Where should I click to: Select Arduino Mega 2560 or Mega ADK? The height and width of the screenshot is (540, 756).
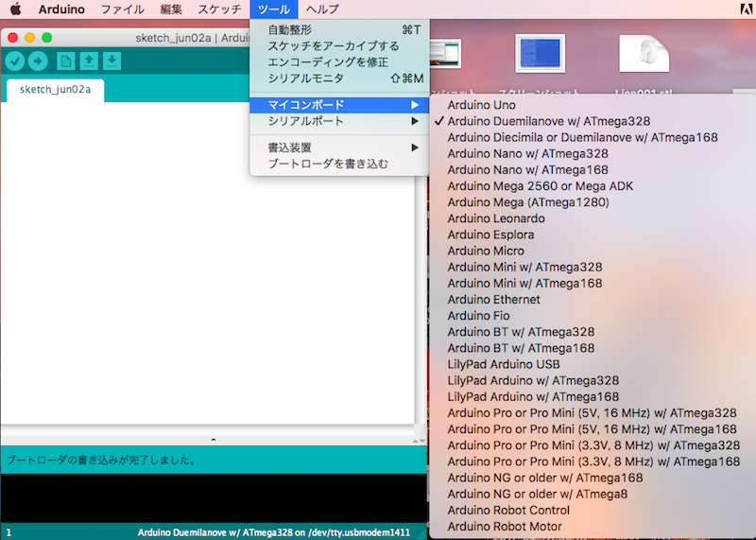pyautogui.click(x=593, y=186)
